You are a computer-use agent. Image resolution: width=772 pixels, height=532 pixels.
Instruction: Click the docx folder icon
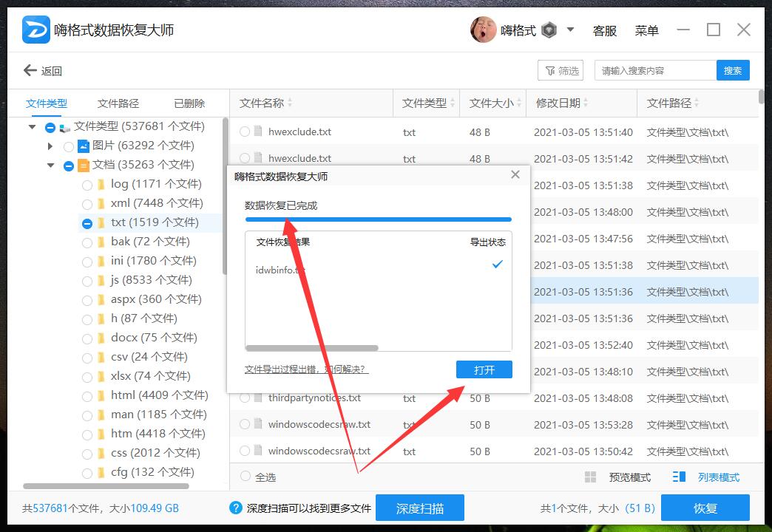tap(101, 338)
